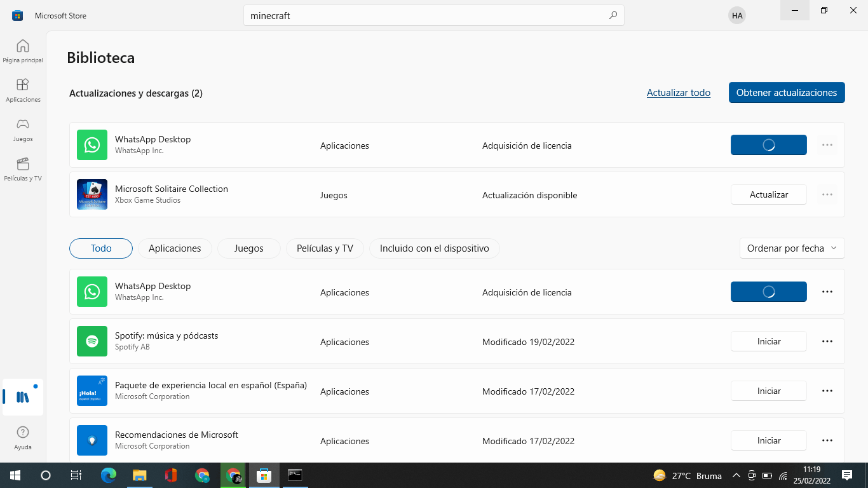Open Microsoft Edge from taskbar
Screen dimensions: 868x488
109,475
